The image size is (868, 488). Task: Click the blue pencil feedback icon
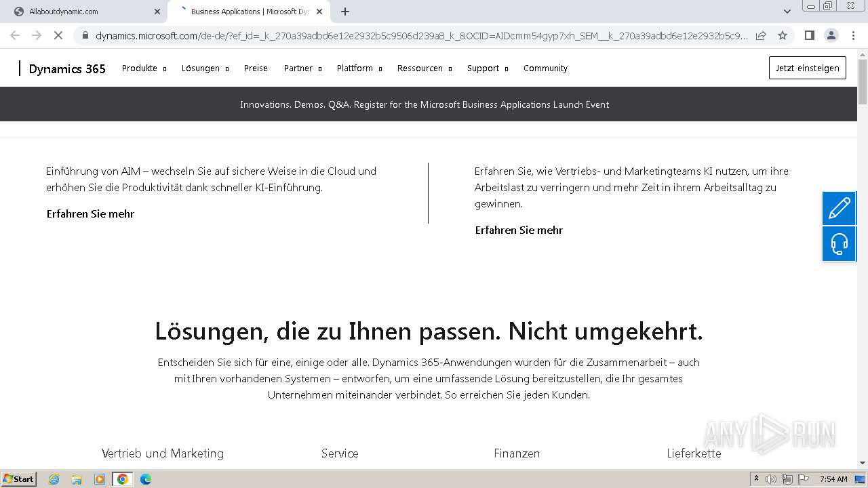840,209
